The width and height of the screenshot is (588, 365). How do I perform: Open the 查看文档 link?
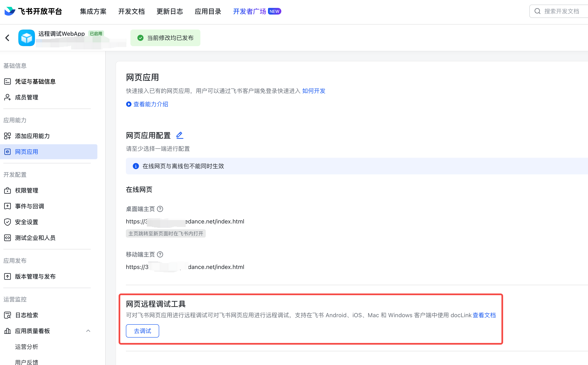pyautogui.click(x=484, y=315)
